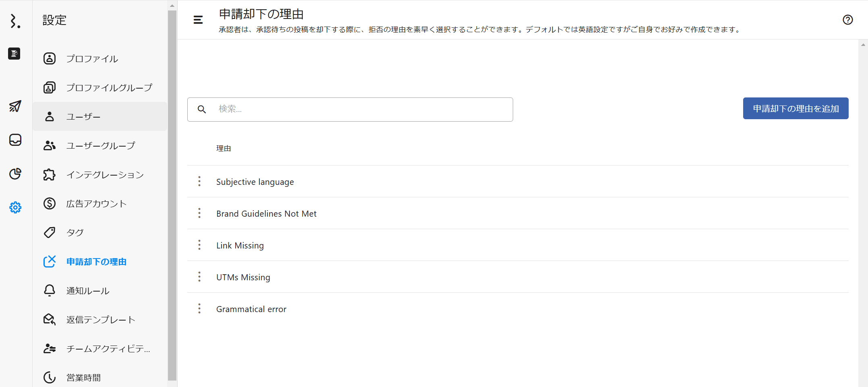Screen dimensions: 868x387
Task: Open options menu for Link Missing
Action: 199,245
